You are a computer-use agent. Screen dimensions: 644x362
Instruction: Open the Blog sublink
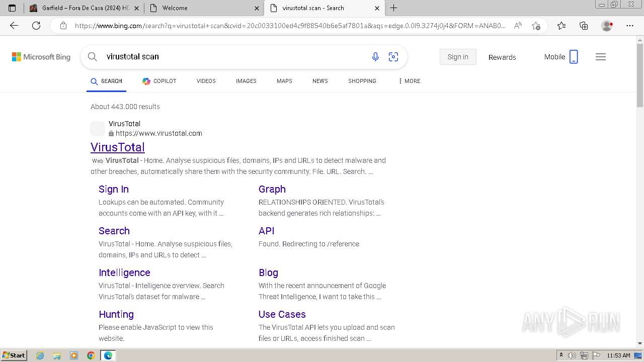coord(268,273)
